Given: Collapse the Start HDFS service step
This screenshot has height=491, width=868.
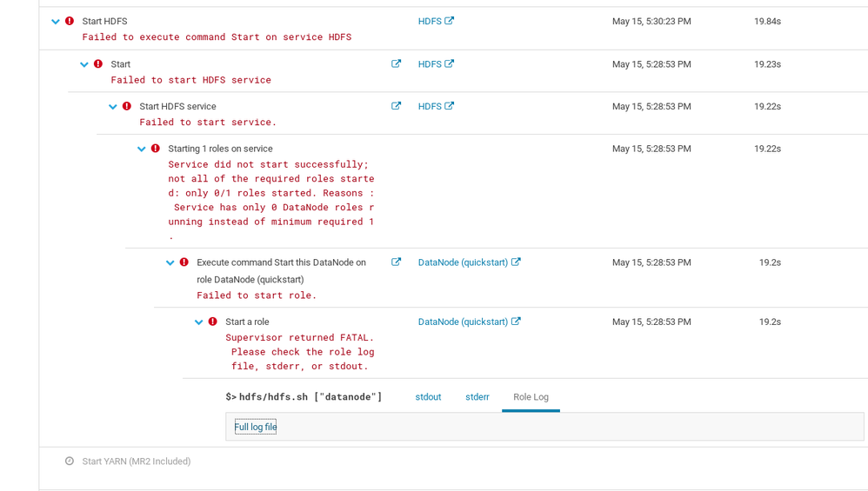Looking at the screenshot, I should [x=113, y=107].
